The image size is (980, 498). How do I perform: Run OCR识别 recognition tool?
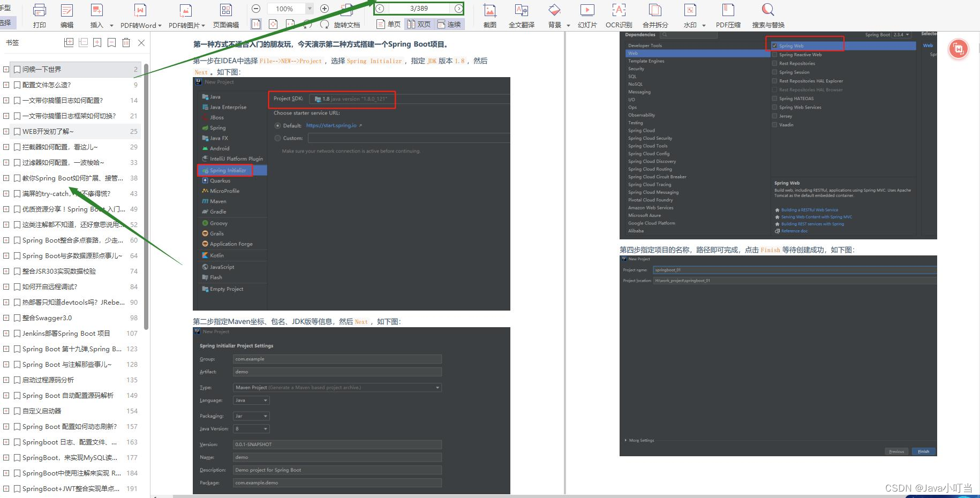[619, 10]
